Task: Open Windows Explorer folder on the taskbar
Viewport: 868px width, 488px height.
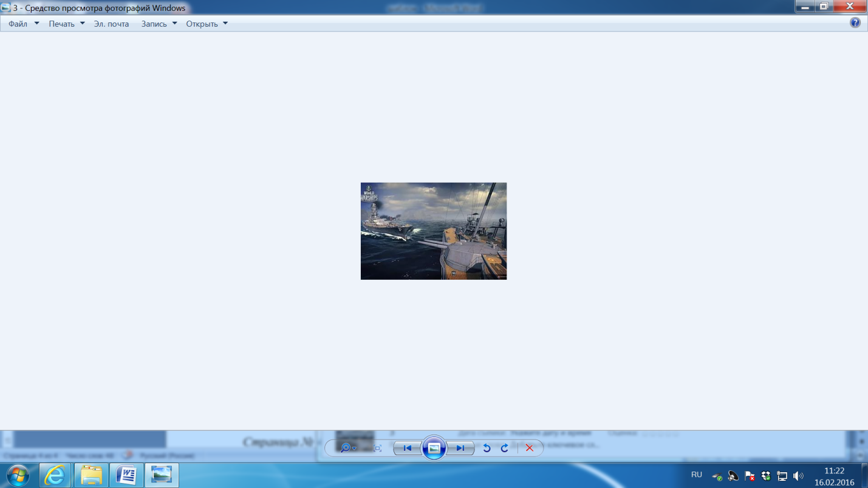Action: (91, 475)
